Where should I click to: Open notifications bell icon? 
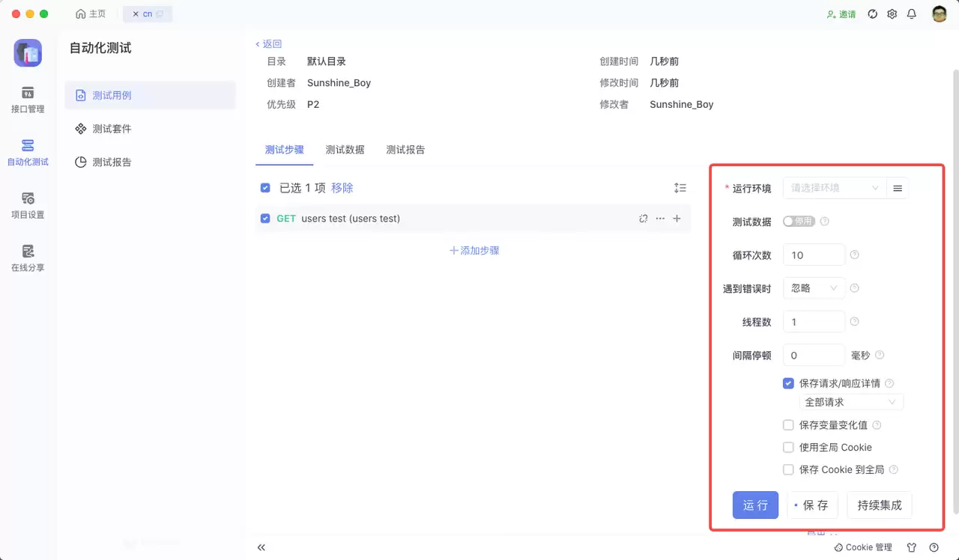[x=912, y=14]
